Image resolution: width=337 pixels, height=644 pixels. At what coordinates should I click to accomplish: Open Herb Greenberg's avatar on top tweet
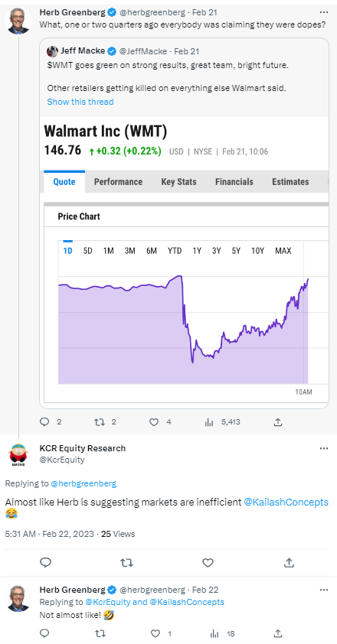[x=18, y=20]
